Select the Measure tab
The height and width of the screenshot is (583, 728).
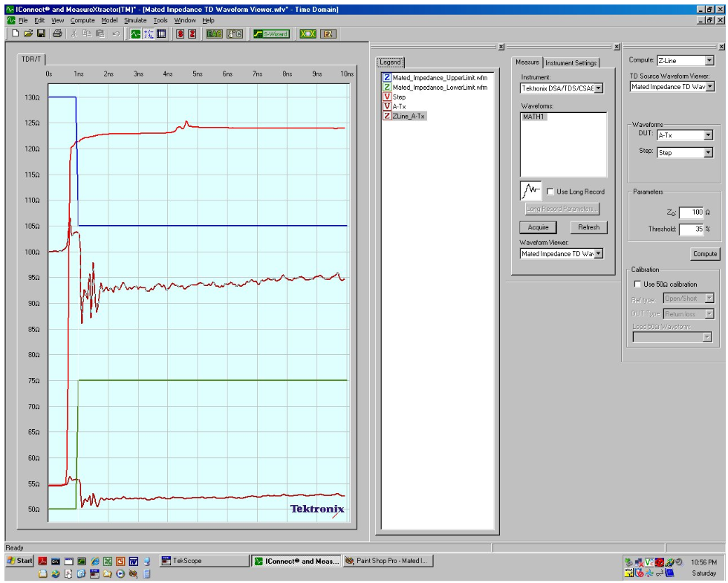pos(527,62)
